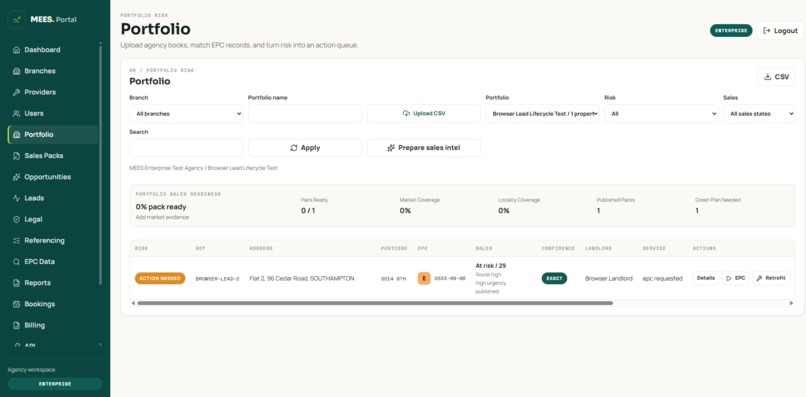Click the Opportunities sparkle icon
Image resolution: width=806 pixels, height=397 pixels.
coord(16,177)
